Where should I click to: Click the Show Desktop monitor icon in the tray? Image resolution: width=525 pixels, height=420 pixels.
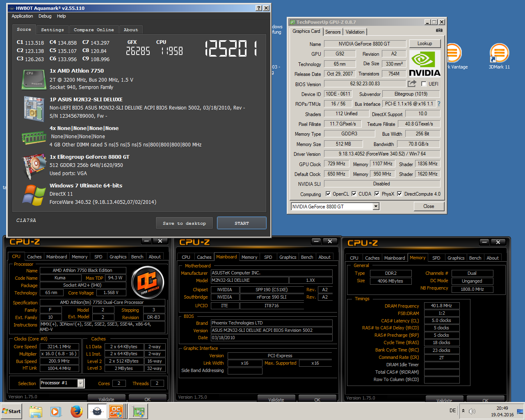pos(520,411)
